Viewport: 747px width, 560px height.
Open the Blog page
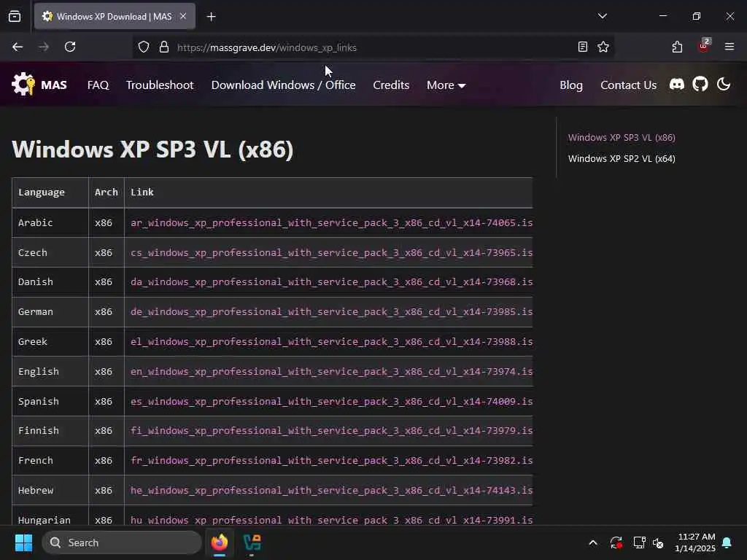click(571, 85)
